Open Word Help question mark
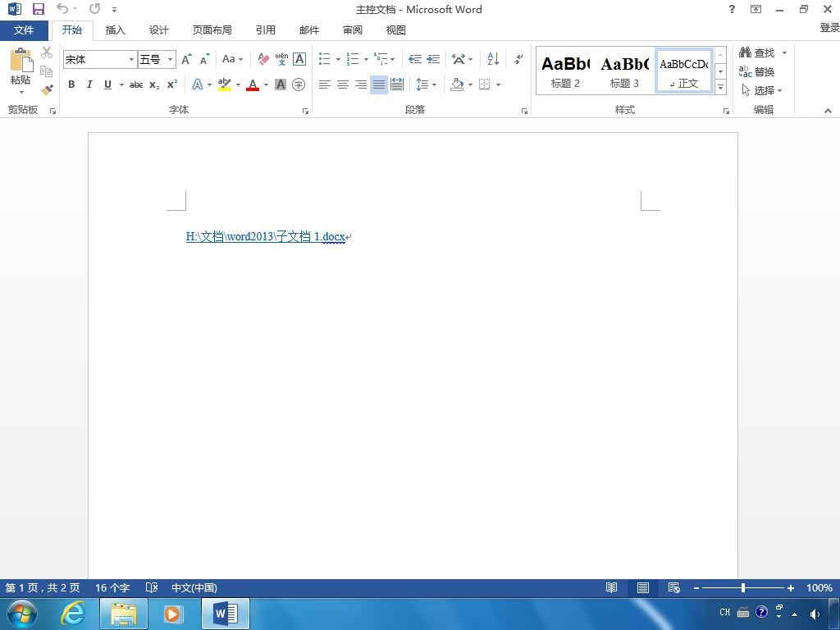This screenshot has width=840, height=630. coord(732,9)
